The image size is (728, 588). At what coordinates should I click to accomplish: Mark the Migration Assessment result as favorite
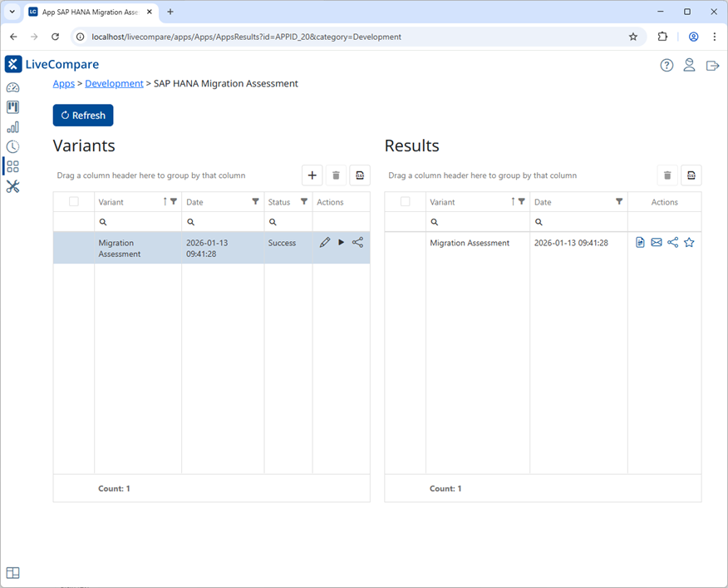(689, 242)
